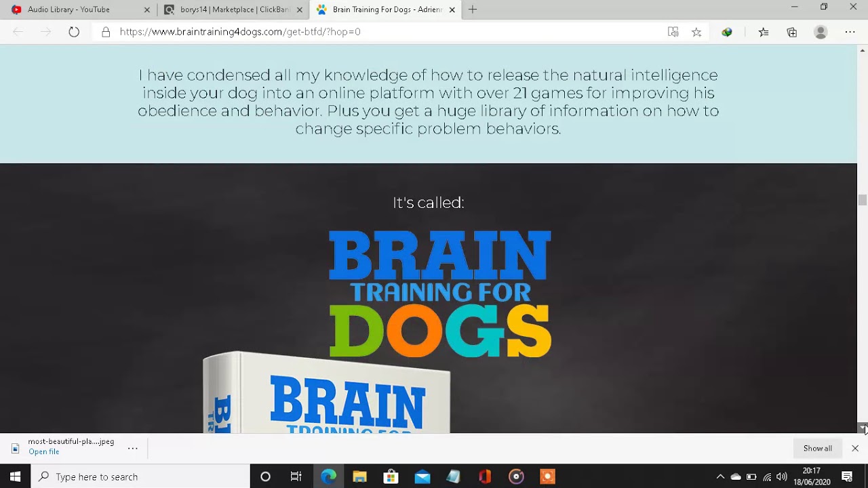Add page to favorites with the star icon
The height and width of the screenshot is (488, 868).
tap(696, 32)
